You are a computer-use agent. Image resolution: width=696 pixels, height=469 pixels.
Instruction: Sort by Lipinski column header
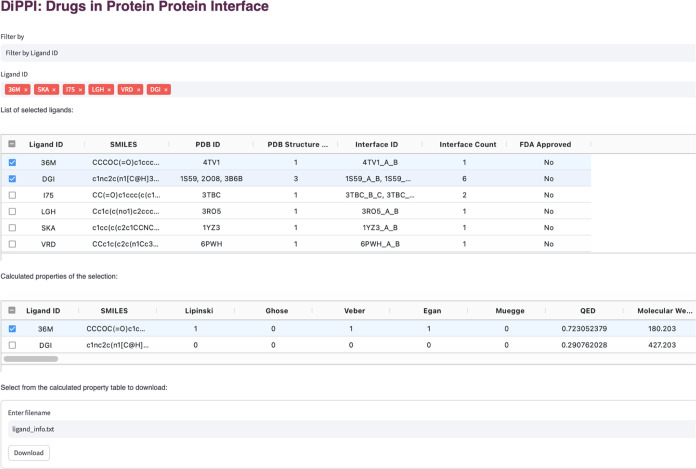[x=199, y=311]
